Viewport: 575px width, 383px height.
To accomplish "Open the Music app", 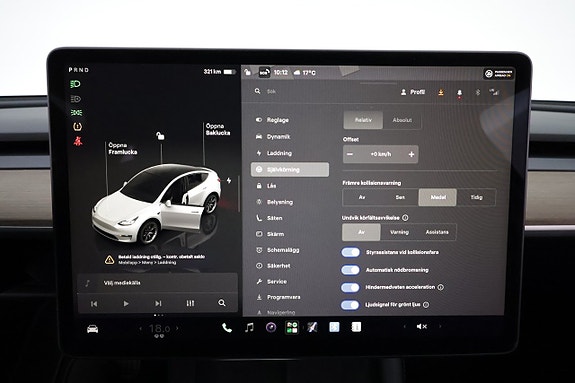I will tap(249, 327).
